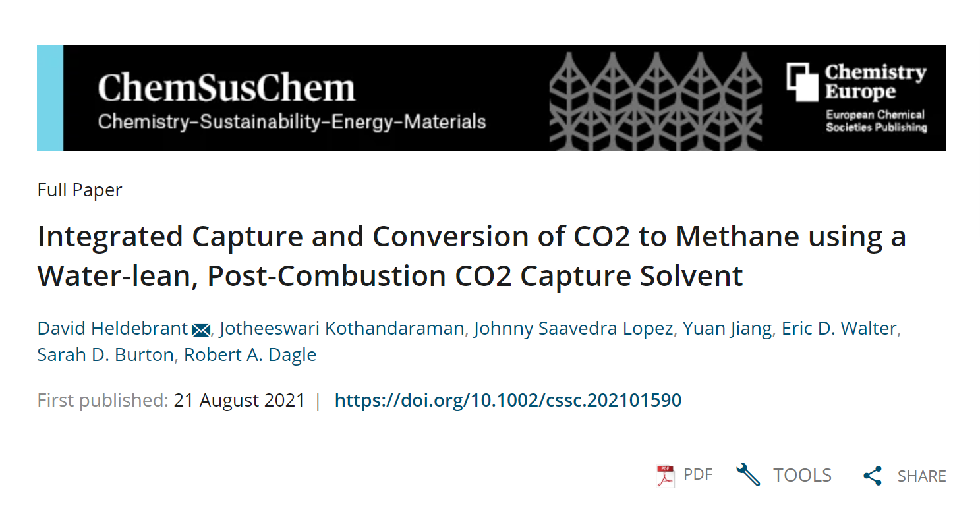Click the ChemSusChem journal logo
The image size is (980, 508).
tap(227, 88)
